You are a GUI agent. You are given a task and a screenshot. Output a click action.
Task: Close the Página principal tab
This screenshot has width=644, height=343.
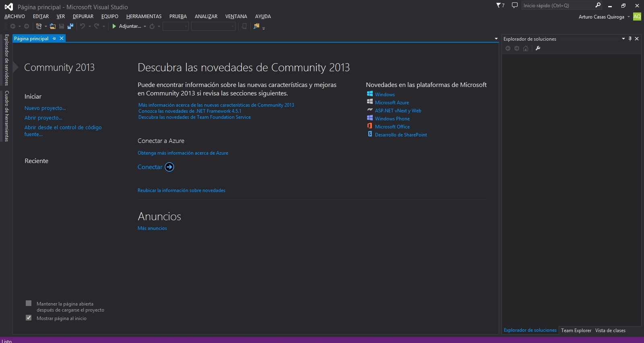point(62,38)
